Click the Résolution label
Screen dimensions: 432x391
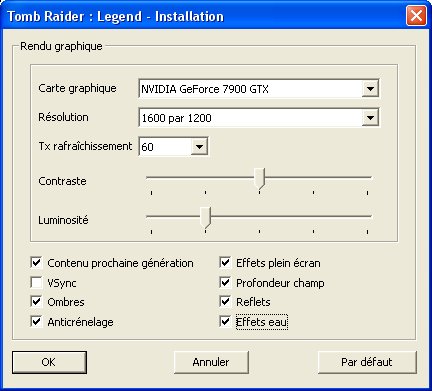tap(63, 117)
